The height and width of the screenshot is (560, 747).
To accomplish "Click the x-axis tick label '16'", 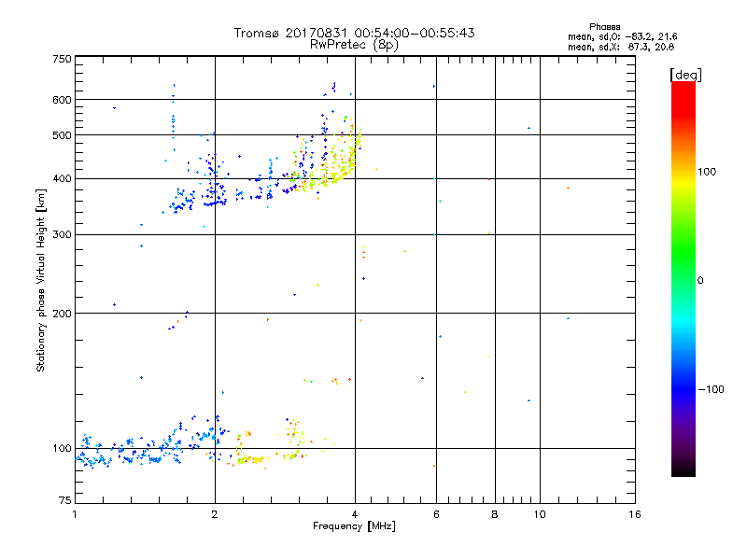I will pyautogui.click(x=635, y=514).
